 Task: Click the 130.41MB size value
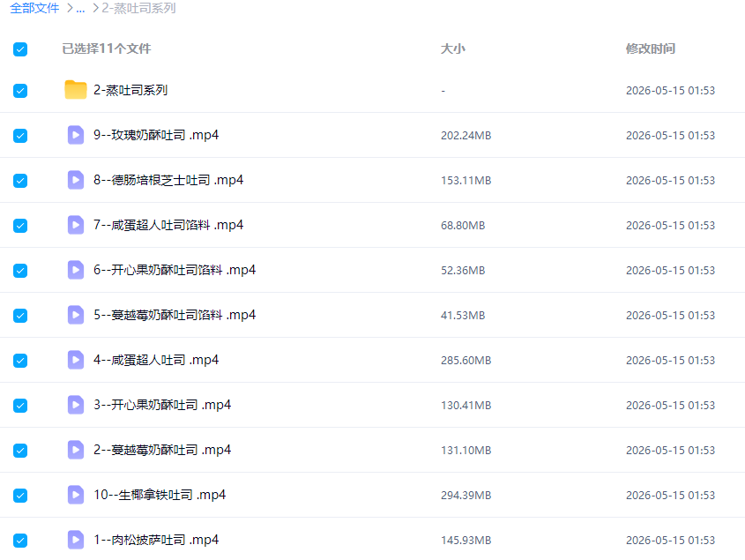click(466, 406)
